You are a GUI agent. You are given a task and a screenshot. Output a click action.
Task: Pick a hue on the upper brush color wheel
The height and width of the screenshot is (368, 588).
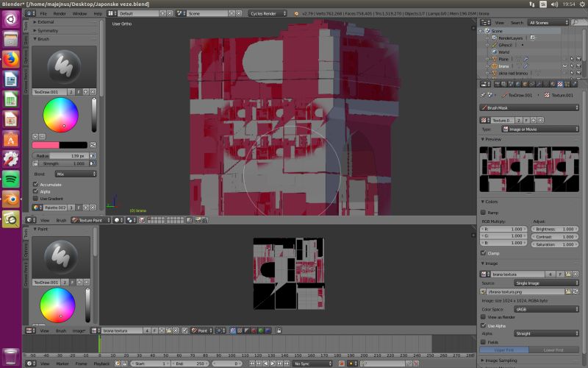pos(61,115)
